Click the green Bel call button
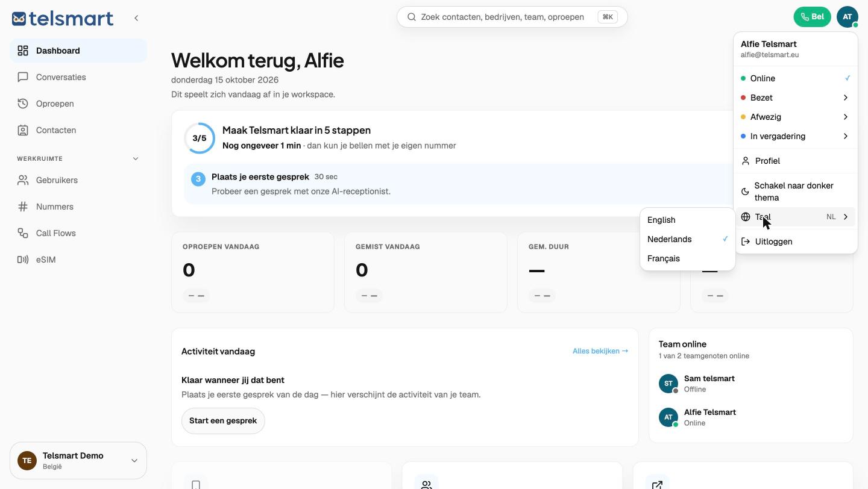Viewport: 868px width, 489px height. point(813,17)
